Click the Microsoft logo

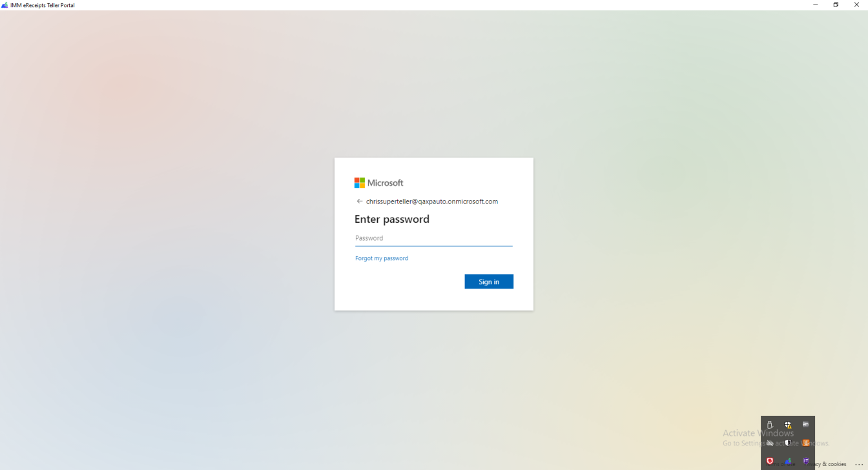378,183
